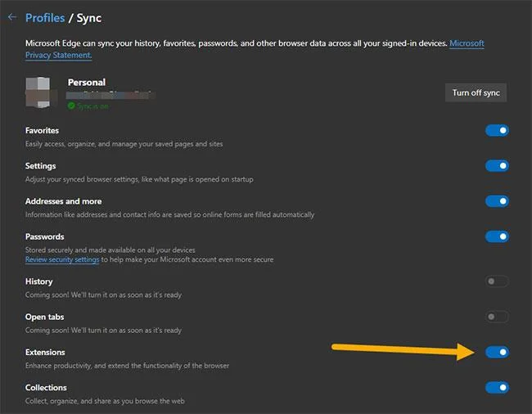The height and width of the screenshot is (414, 532).
Task: Open the Microsoft Privacy Statement link
Action: (255, 49)
